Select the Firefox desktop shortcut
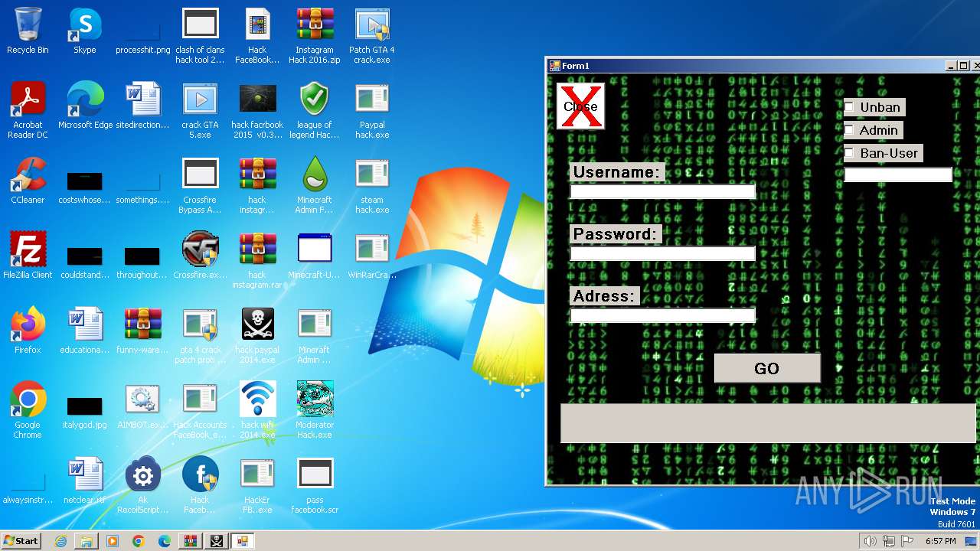Screen dimensions: 980x551 [x=28, y=331]
